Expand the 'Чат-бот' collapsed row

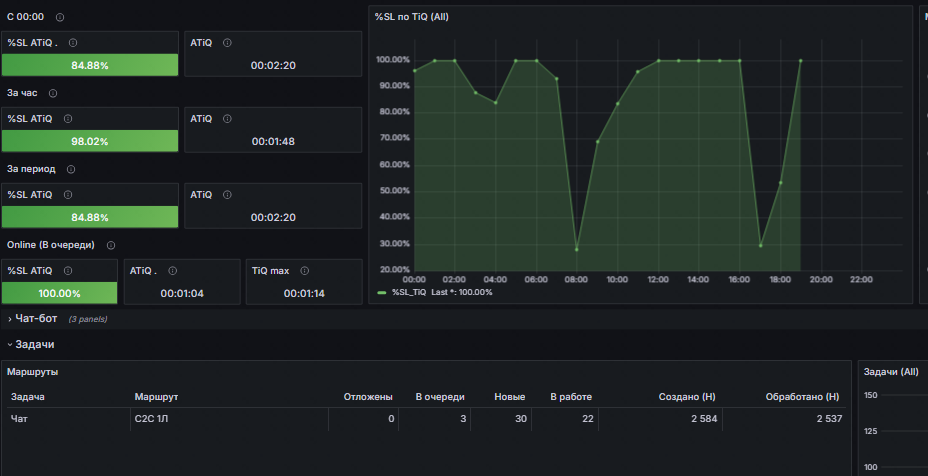[36, 319]
